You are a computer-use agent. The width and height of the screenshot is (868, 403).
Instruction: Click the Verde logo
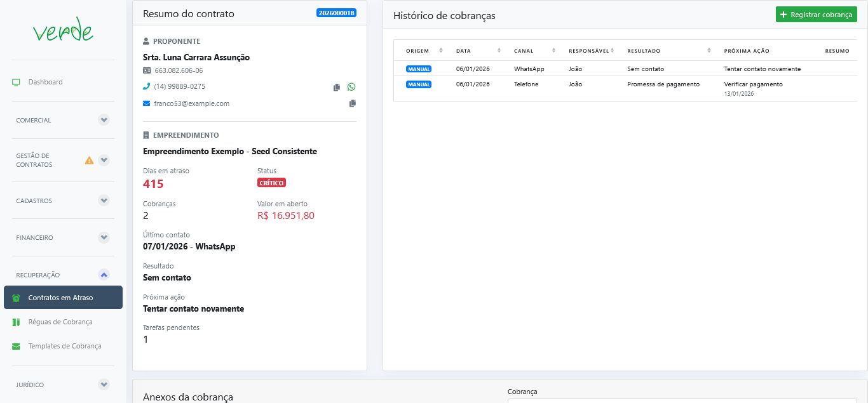coord(63,31)
